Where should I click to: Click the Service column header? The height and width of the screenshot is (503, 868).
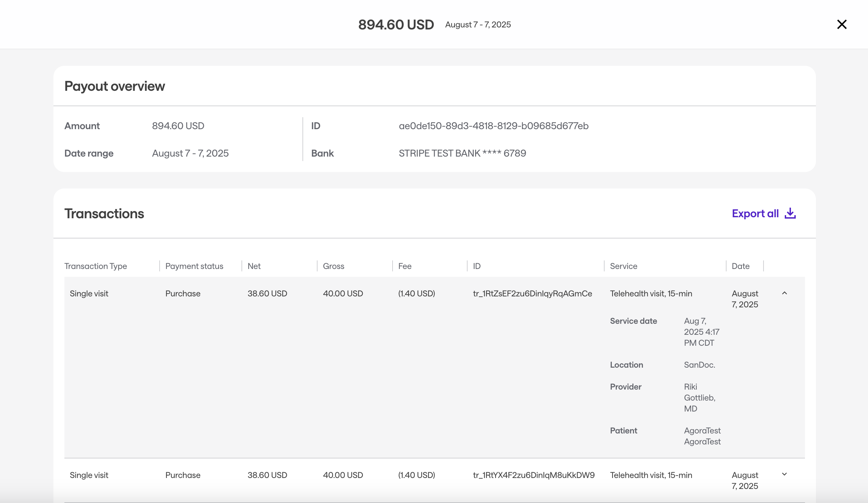(623, 266)
